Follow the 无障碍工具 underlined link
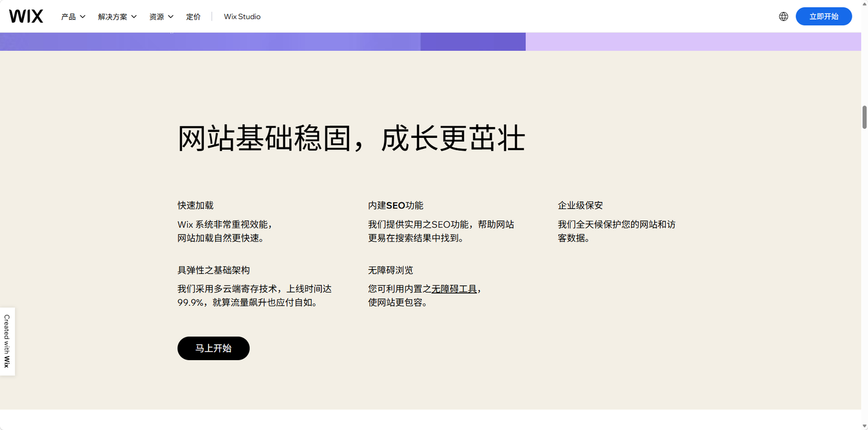 454,289
